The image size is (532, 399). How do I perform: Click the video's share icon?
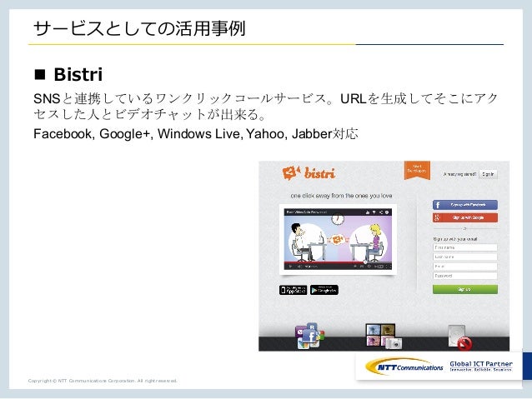click(x=380, y=212)
